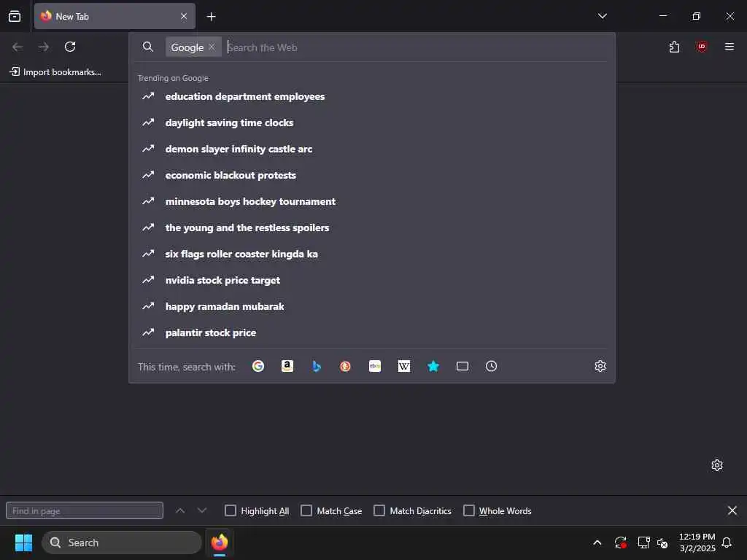
Task: Select suggestion minnesota boys hockey tournament
Action: click(x=371, y=201)
